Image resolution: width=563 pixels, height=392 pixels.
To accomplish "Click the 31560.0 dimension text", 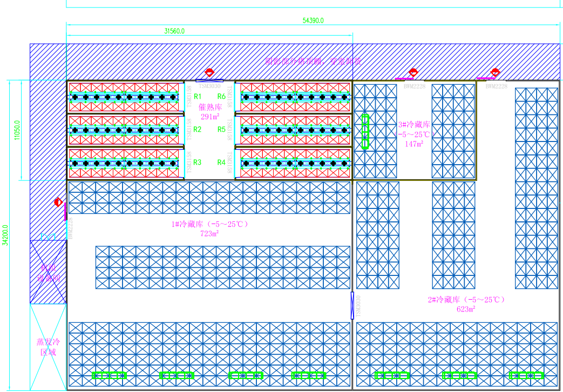I will (x=174, y=31).
